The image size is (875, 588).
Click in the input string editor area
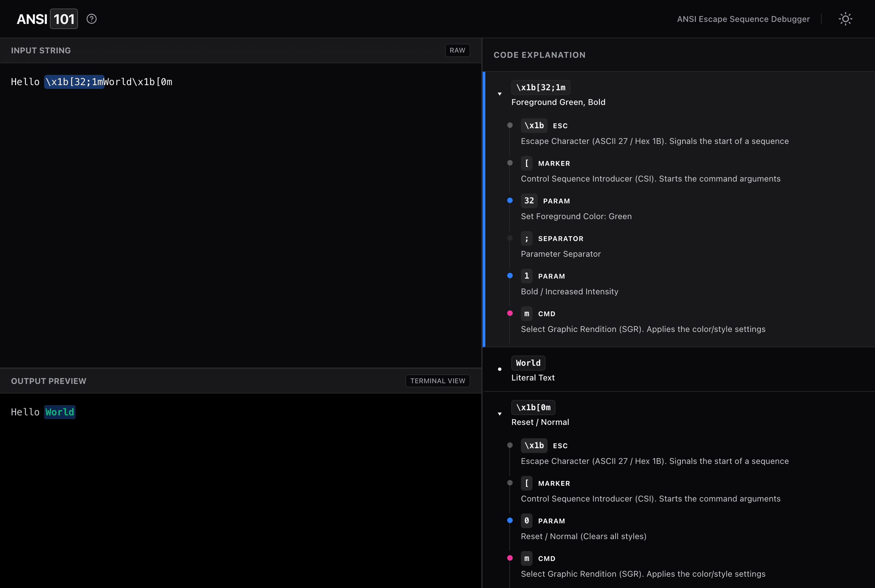pos(241,215)
